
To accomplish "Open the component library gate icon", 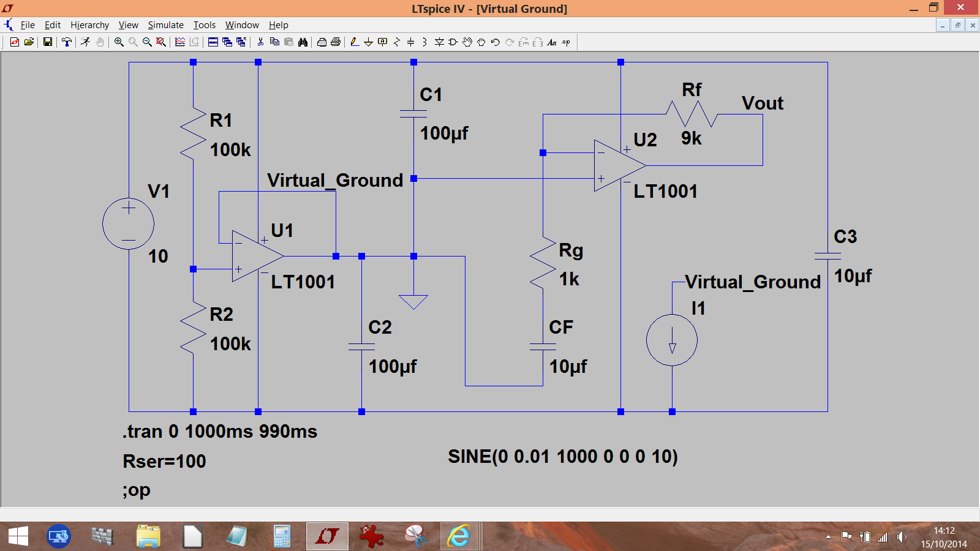I will click(453, 42).
